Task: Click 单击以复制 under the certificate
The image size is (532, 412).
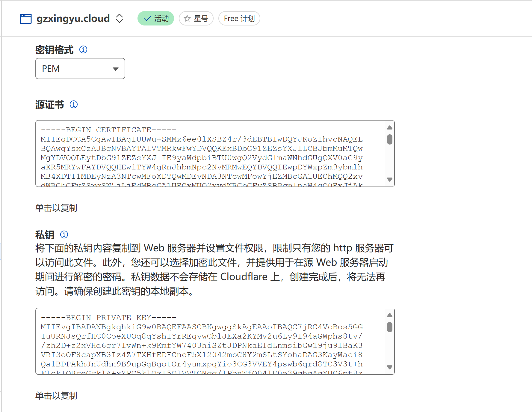Action: coord(56,208)
